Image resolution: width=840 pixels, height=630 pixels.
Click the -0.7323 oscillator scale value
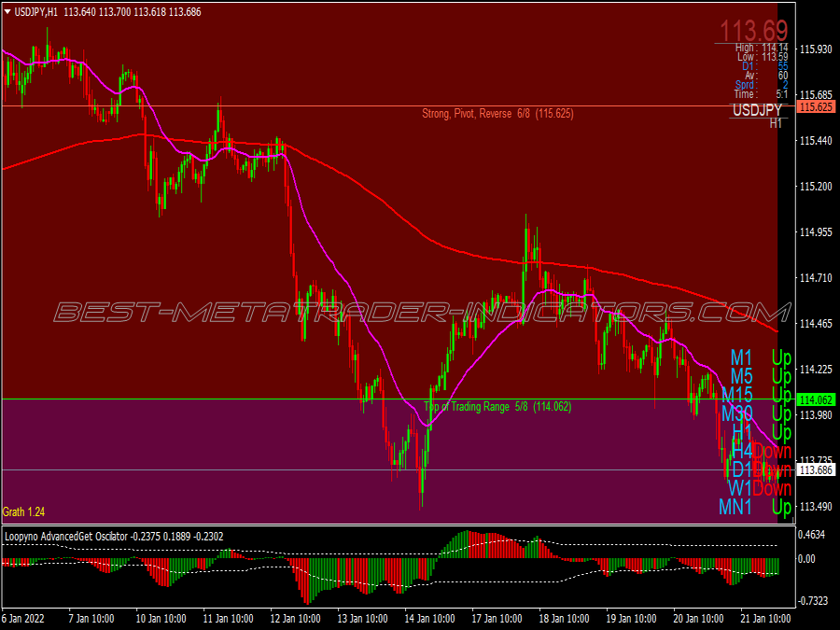(x=811, y=601)
